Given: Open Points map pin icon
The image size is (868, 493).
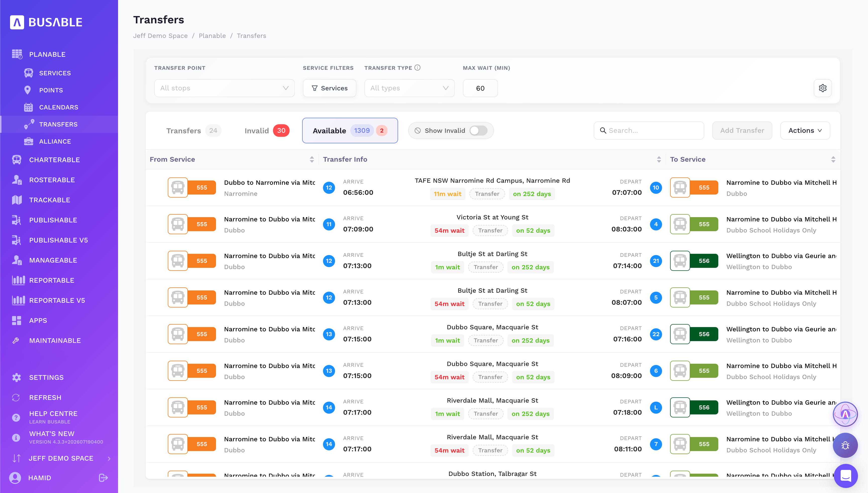Looking at the screenshot, I should point(28,90).
